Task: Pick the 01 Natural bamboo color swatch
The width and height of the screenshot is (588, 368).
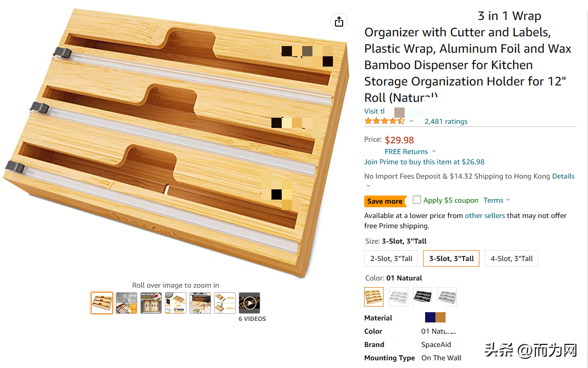Action: [374, 297]
